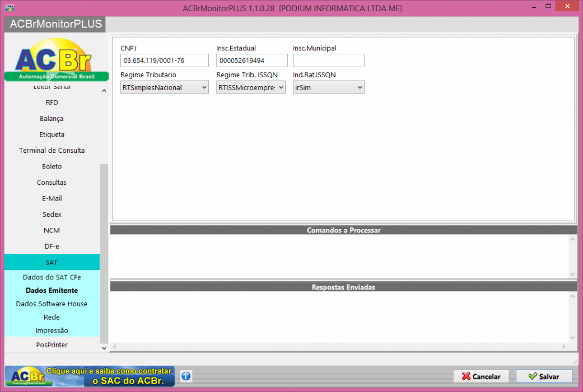This screenshot has width=583, height=392.
Task: Click the sidebar scrollbar thumb
Action: (x=104, y=253)
